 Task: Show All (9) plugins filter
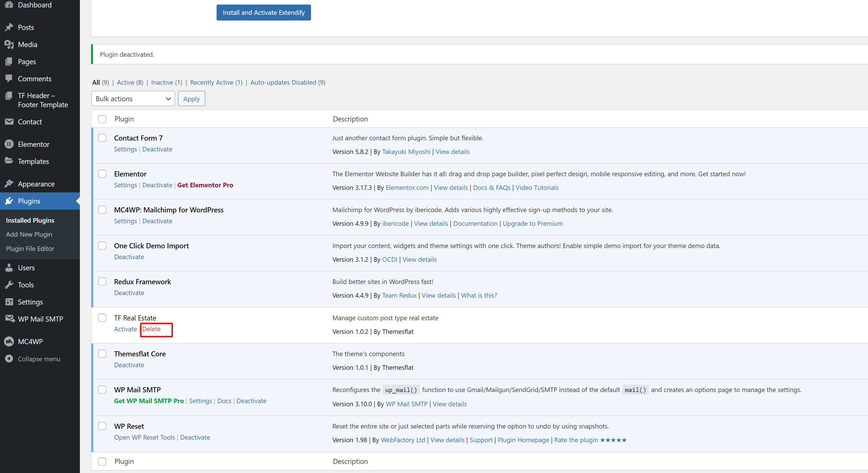tap(100, 82)
